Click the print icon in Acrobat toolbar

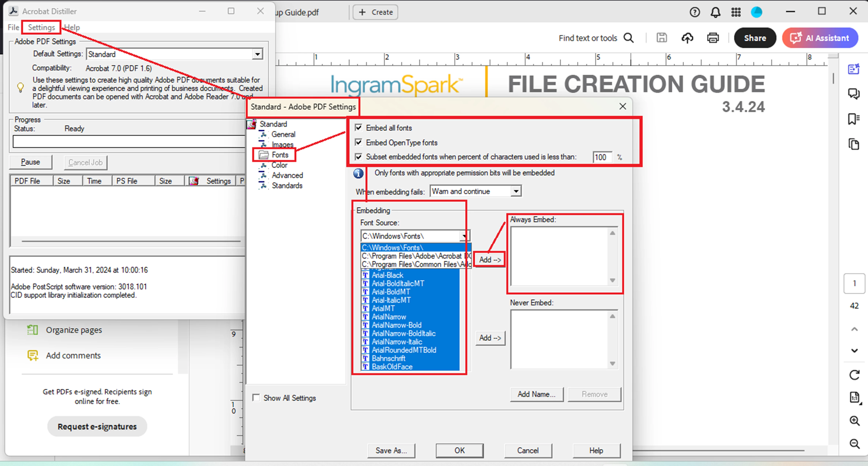click(713, 38)
